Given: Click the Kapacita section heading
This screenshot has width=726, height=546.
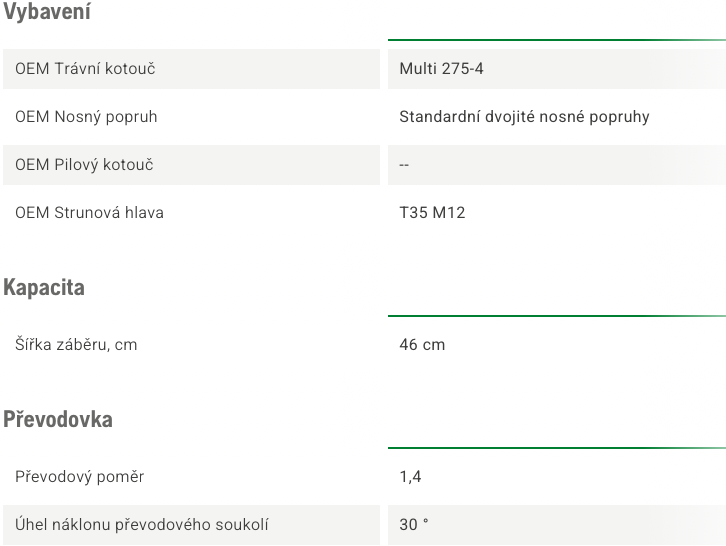Looking at the screenshot, I should coord(44,287).
